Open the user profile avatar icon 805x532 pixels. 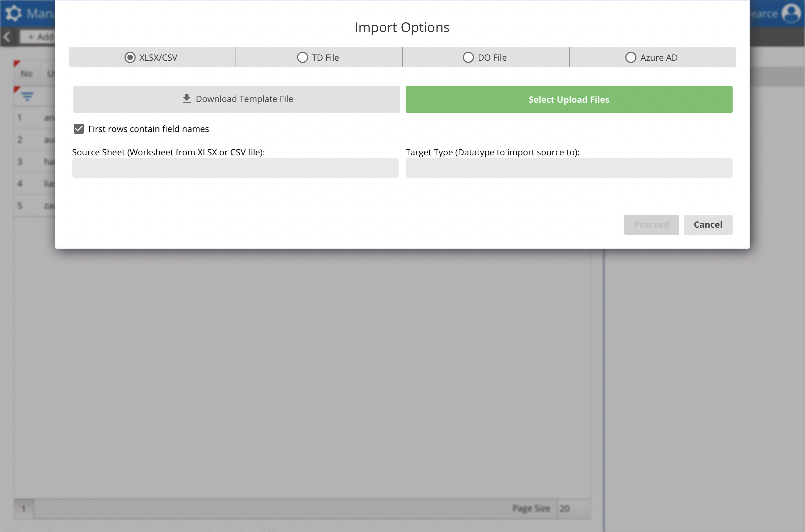pos(791,14)
